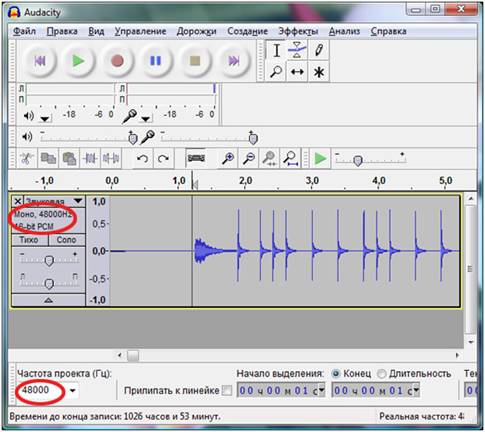Click the track gain slider knob
This screenshot has width=485, height=432.
point(49,261)
